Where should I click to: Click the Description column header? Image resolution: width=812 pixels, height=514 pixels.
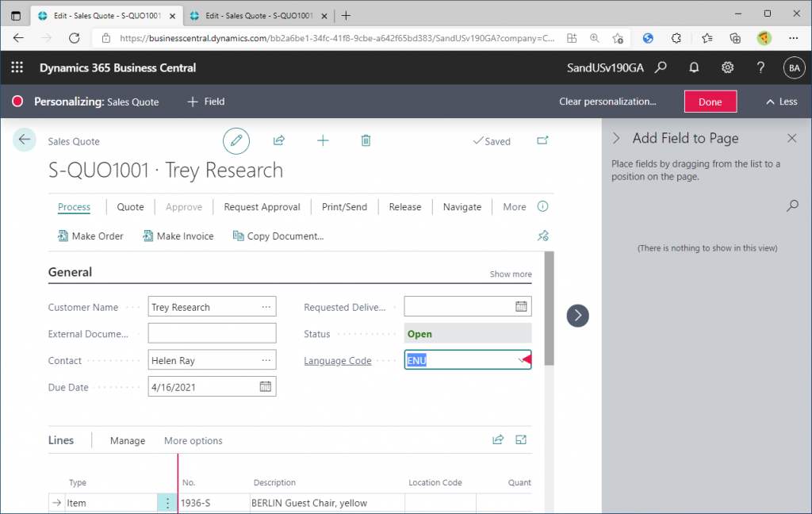pyautogui.click(x=274, y=482)
